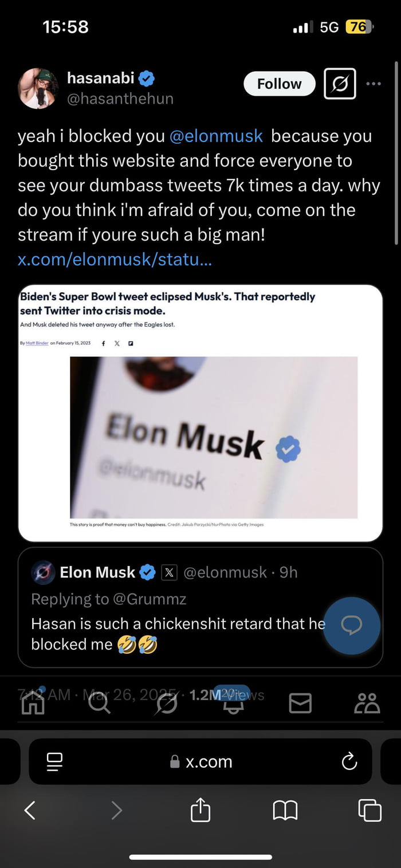Open the more options menu on the tweet
Screen dimensions: 401x868
[x=374, y=84]
